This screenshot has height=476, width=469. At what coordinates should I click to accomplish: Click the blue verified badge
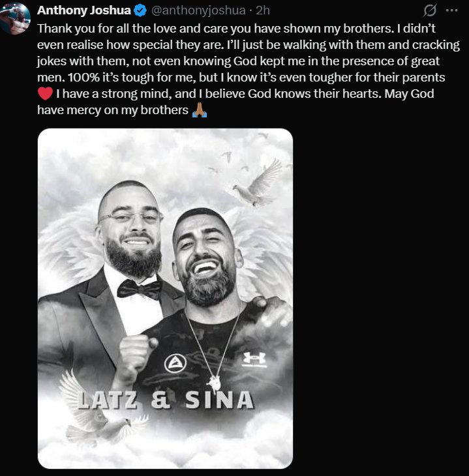tap(140, 10)
